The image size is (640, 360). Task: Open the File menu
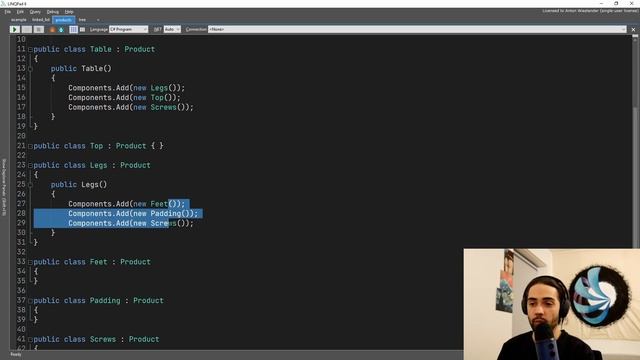(x=7, y=12)
